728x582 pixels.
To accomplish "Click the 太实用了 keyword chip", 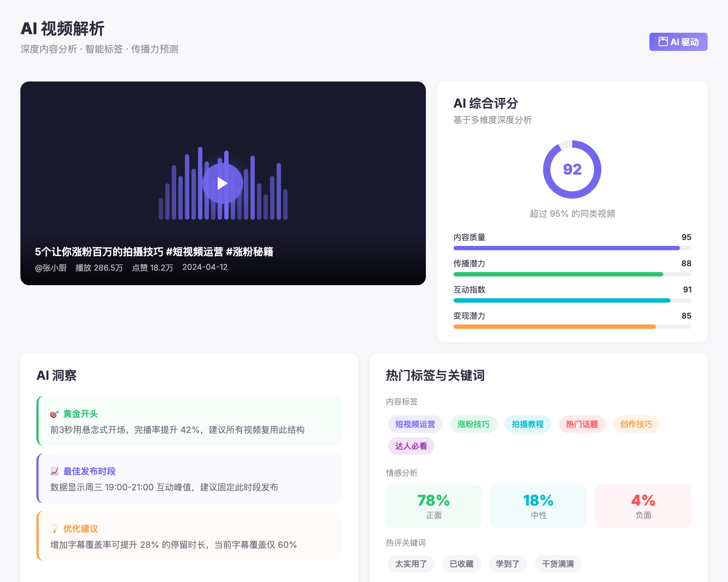I will click(411, 563).
